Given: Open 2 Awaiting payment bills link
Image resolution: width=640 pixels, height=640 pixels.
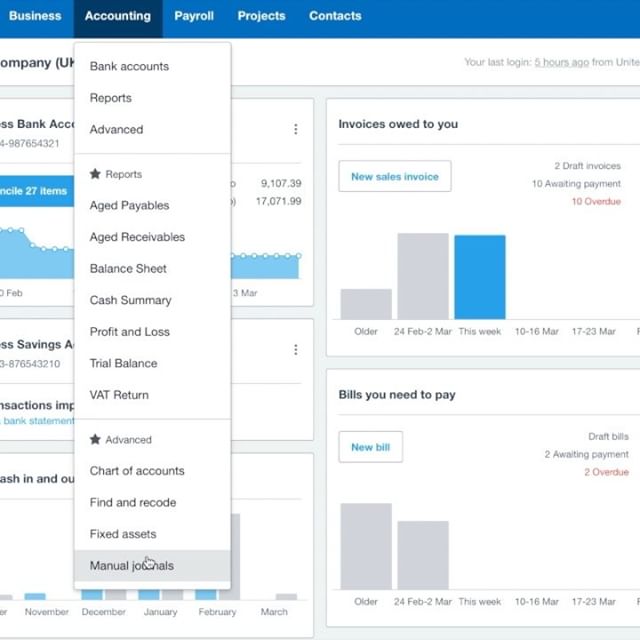Looking at the screenshot, I should (x=587, y=454).
